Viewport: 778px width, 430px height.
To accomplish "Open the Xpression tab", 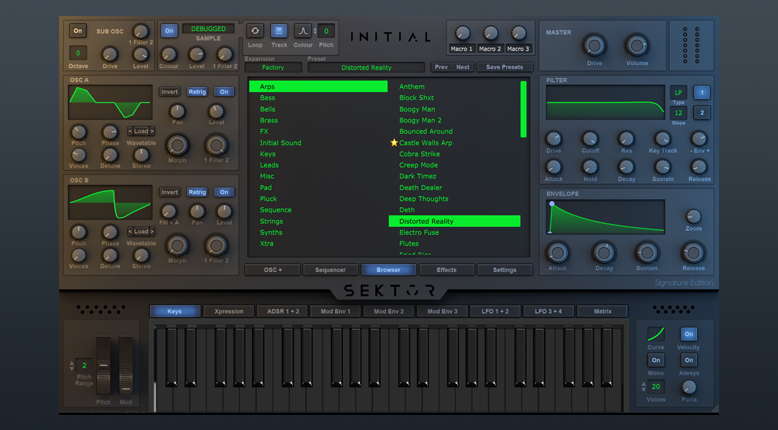I will 229,311.
